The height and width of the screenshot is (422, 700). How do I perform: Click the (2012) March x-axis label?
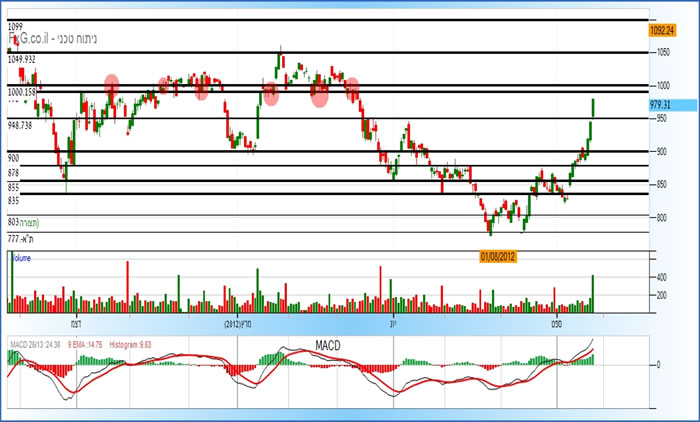point(236,324)
